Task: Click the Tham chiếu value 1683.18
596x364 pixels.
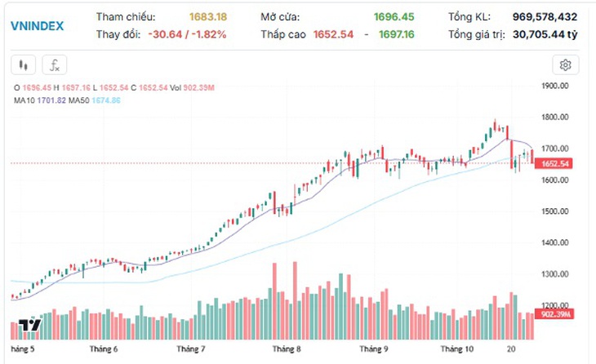Action: [208, 17]
